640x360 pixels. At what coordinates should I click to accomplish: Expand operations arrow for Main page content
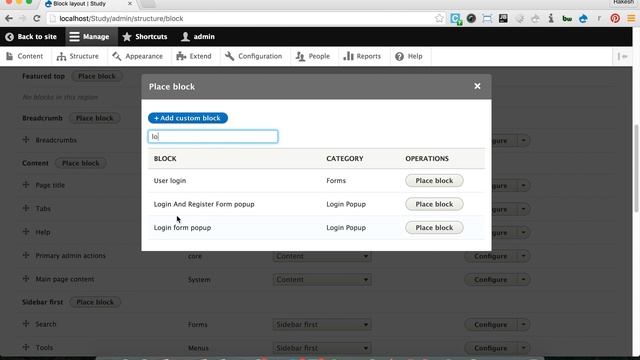(x=524, y=280)
